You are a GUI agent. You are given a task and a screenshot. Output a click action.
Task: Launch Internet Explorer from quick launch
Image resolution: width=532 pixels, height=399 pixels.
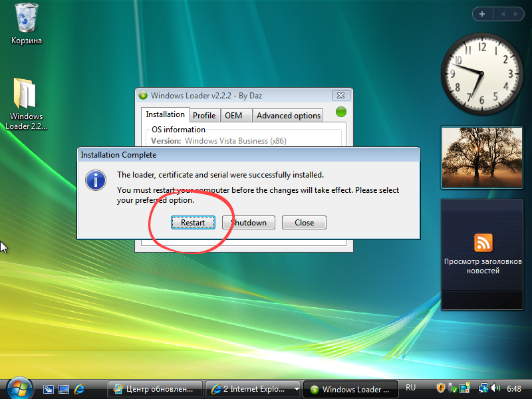79,389
